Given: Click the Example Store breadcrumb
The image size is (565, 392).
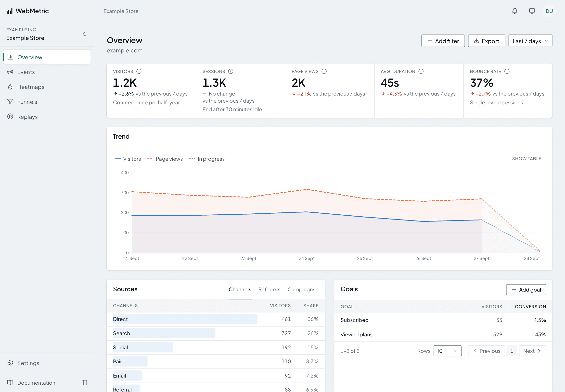Looking at the screenshot, I should coord(121,11).
